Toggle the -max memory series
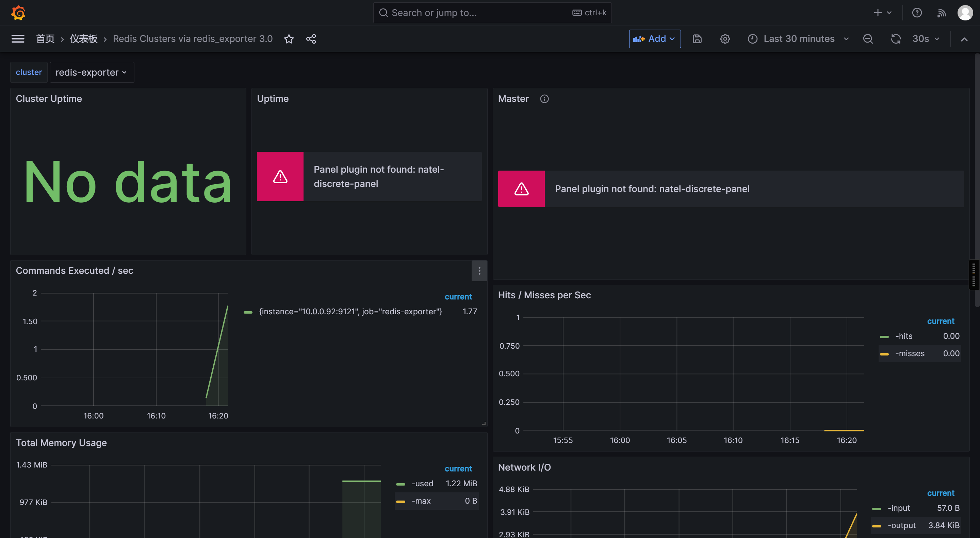This screenshot has height=538, width=980. 421,501
